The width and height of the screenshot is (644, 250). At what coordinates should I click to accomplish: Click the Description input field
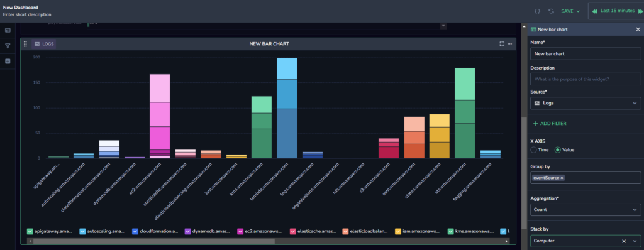[x=586, y=79]
